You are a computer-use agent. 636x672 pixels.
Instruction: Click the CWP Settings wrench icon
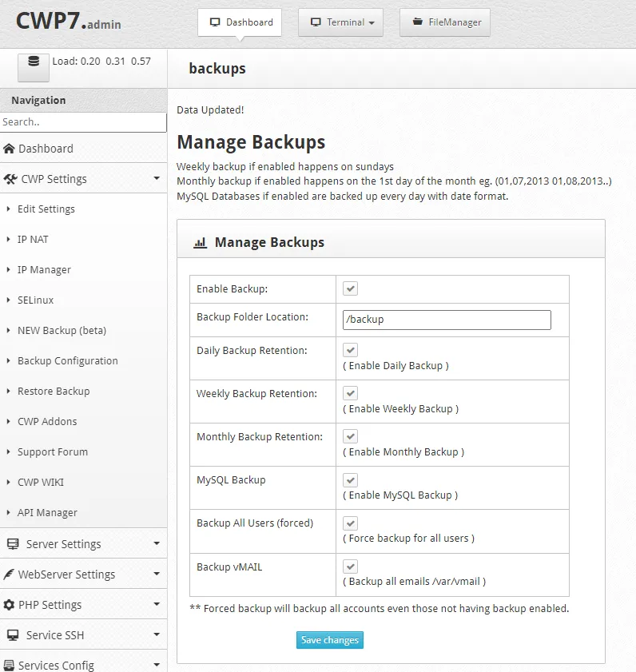click(x=10, y=179)
